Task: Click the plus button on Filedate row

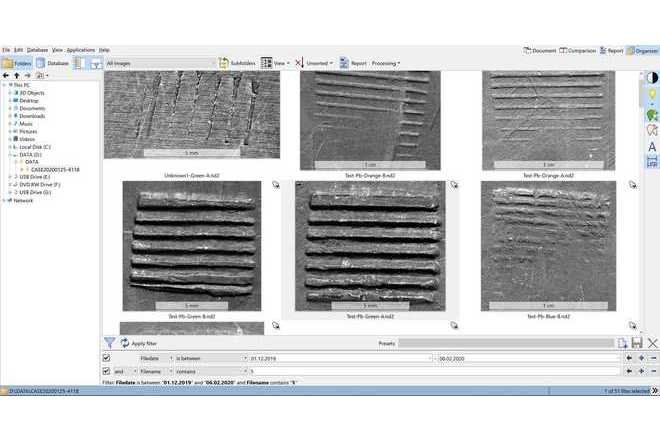Action: pos(641,358)
